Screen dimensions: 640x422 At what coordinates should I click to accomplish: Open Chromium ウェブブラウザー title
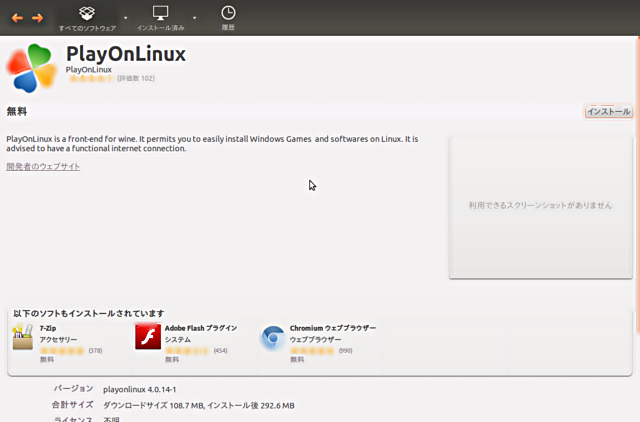pos(333,328)
